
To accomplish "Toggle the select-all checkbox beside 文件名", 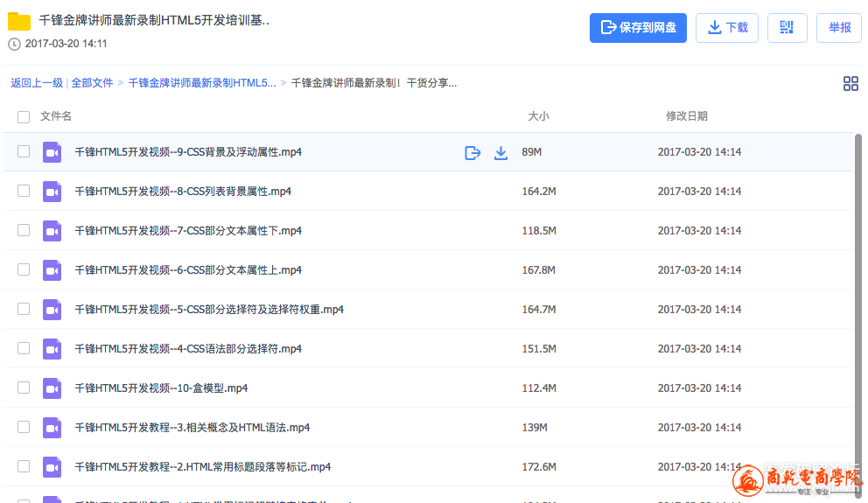I will 24,116.
